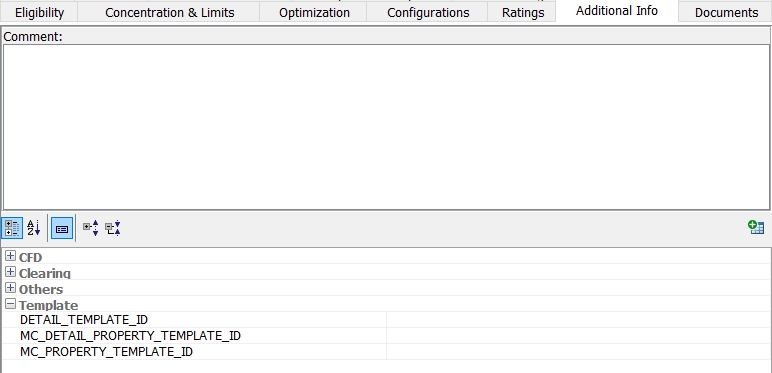Click the expand all groups icon
This screenshot has width=772, height=373.
[91, 228]
